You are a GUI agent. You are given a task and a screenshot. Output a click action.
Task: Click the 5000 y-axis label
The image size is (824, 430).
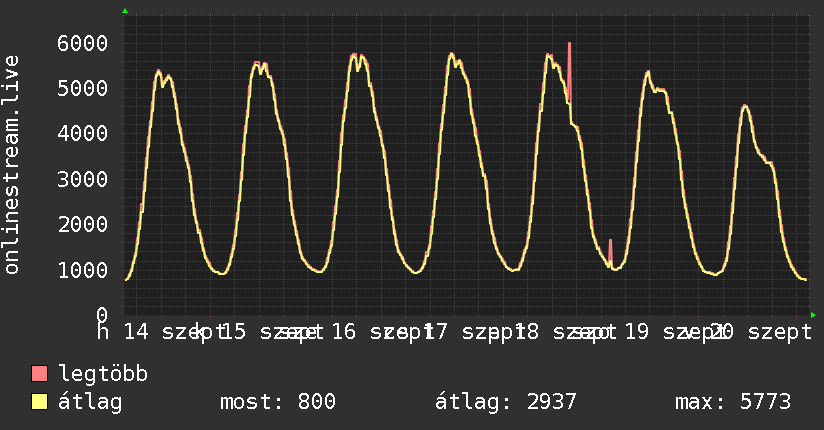[x=83, y=88]
